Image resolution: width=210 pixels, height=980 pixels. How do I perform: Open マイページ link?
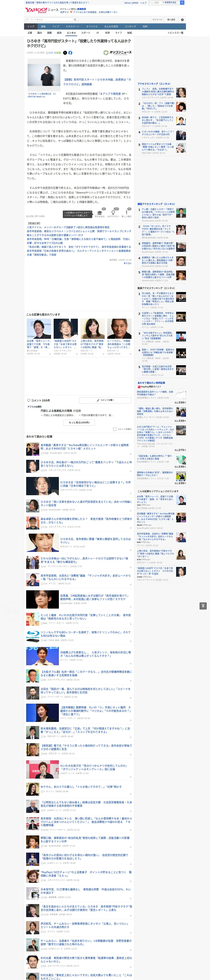point(157,19)
